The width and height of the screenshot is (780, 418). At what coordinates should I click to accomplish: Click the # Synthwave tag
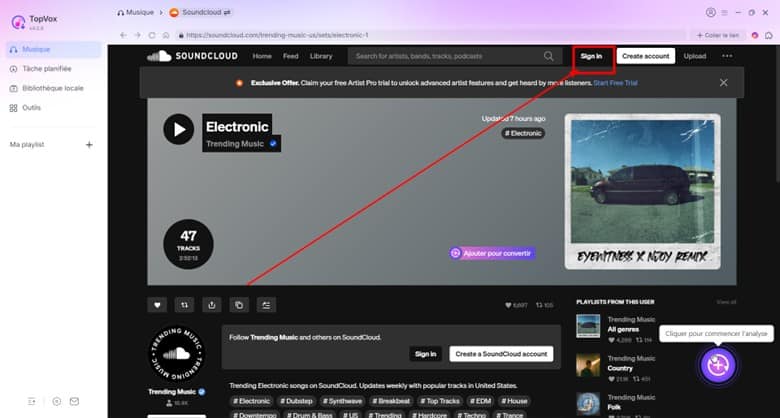pyautogui.click(x=342, y=401)
